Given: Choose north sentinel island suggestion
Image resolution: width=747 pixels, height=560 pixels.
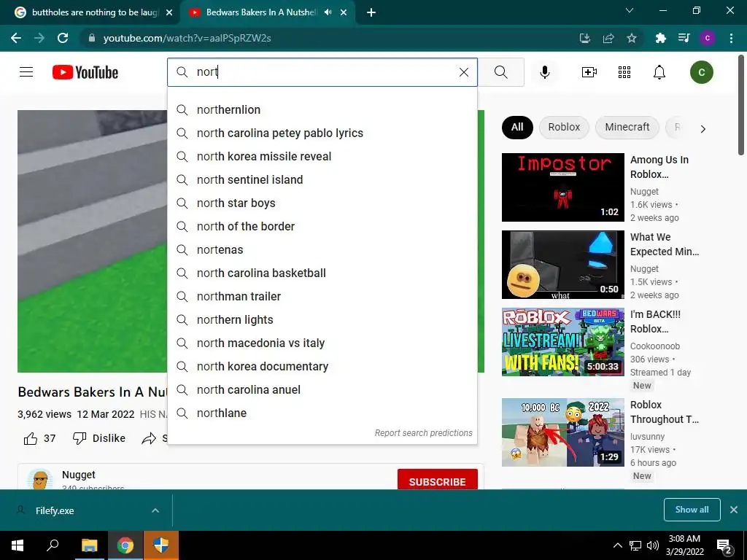Looking at the screenshot, I should click(322, 179).
